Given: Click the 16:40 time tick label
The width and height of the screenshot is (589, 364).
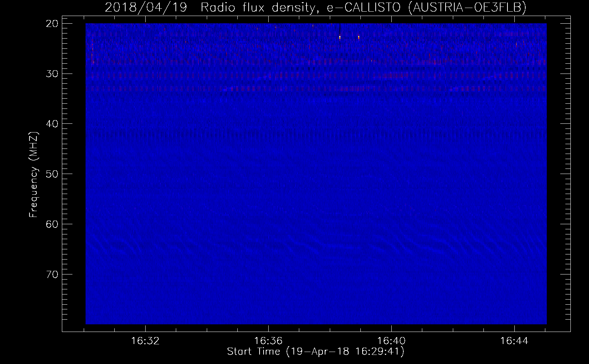Looking at the screenshot, I should (x=391, y=341).
